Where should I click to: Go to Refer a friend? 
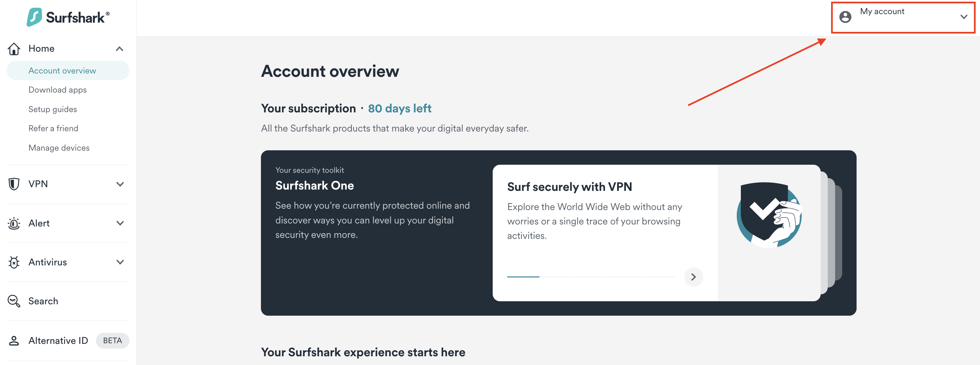tap(53, 128)
